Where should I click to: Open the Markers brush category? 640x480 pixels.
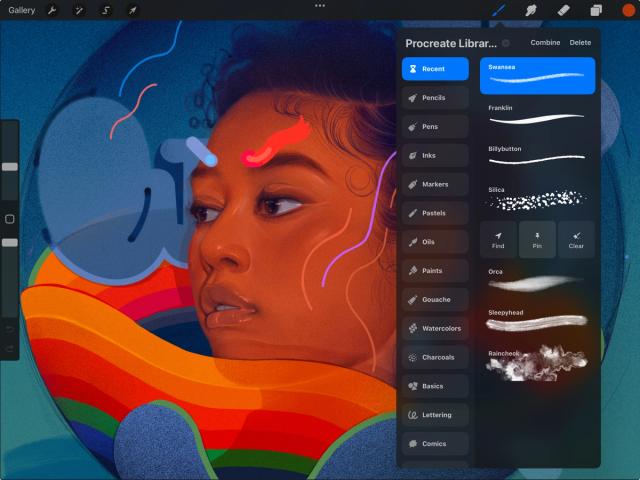[x=435, y=184]
